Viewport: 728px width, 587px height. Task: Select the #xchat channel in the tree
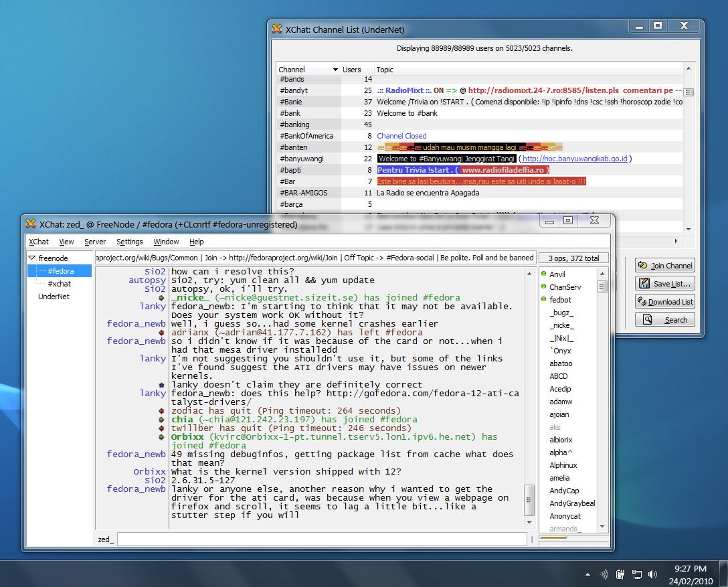click(61, 284)
